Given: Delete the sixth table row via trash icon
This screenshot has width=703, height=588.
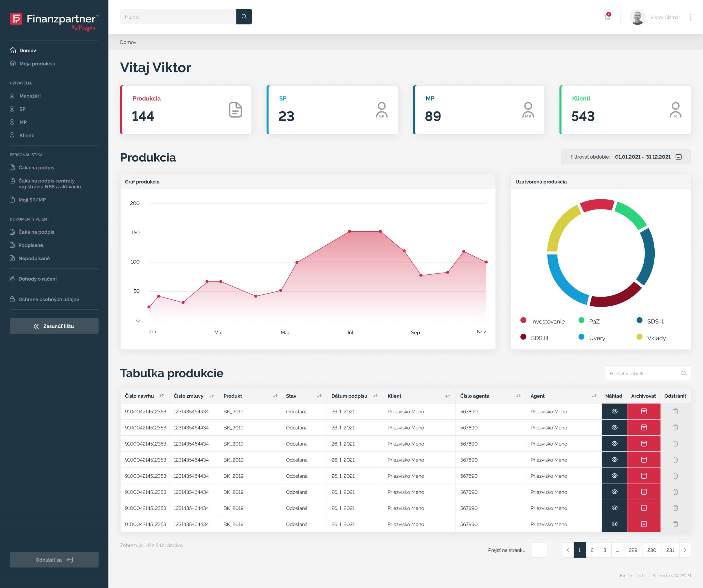Looking at the screenshot, I should 676,492.
